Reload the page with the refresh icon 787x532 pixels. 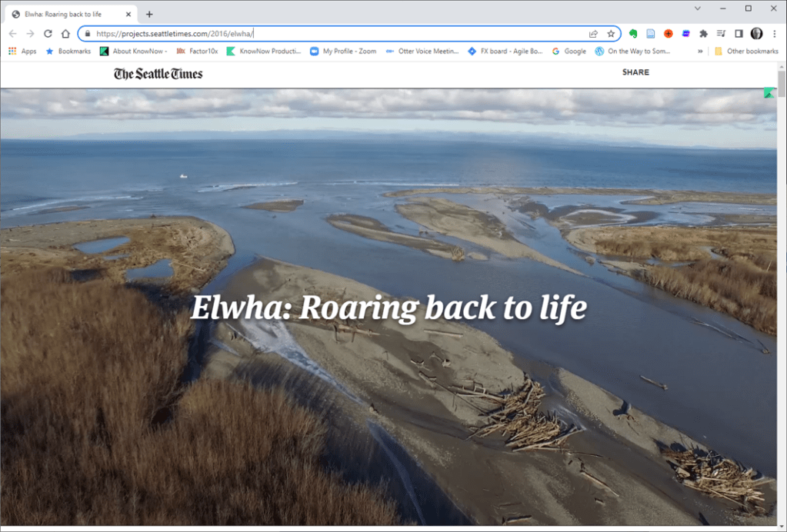click(48, 34)
